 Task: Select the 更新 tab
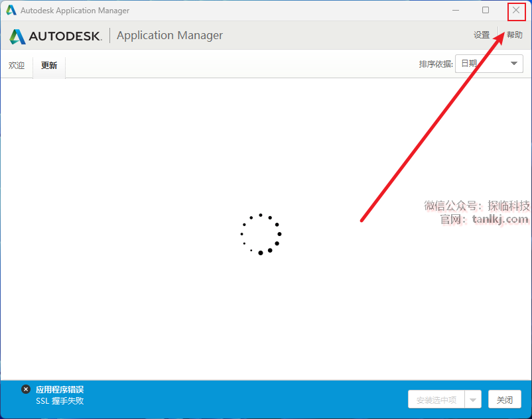tap(49, 65)
